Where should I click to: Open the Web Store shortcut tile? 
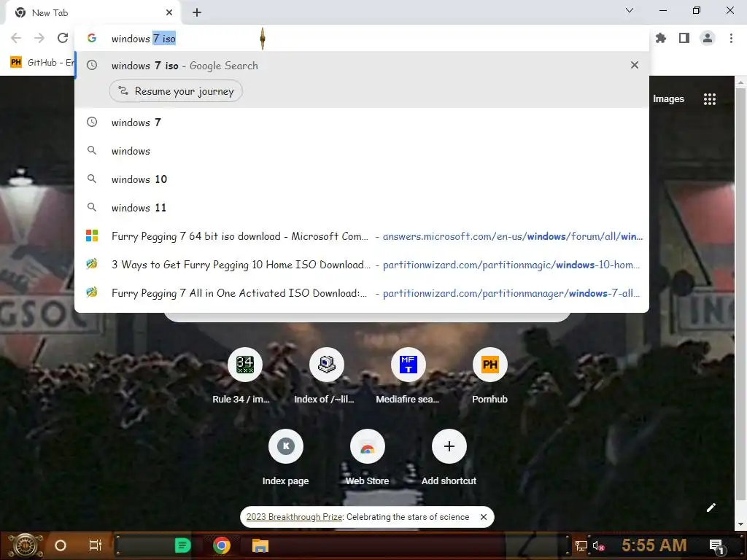pos(367,458)
